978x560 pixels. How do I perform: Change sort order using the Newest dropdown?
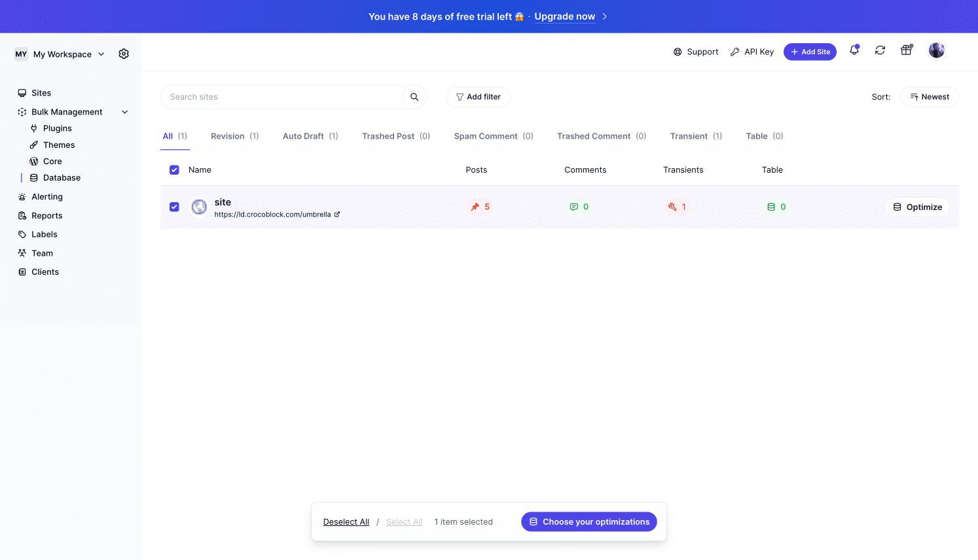tap(929, 96)
